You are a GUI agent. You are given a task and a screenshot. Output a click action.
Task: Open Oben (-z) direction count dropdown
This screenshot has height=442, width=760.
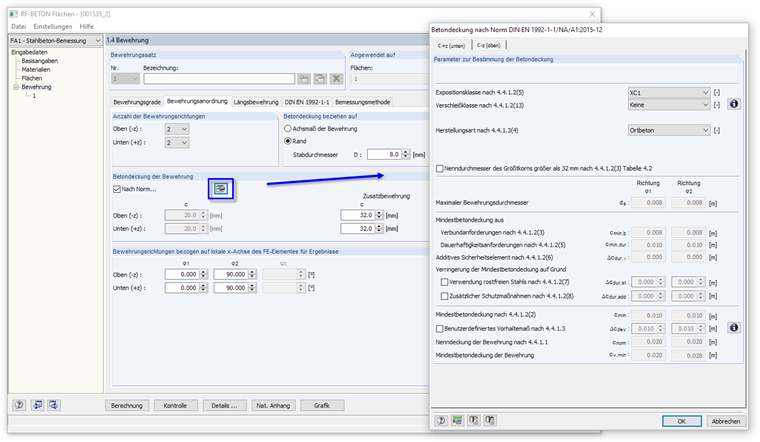(176, 129)
